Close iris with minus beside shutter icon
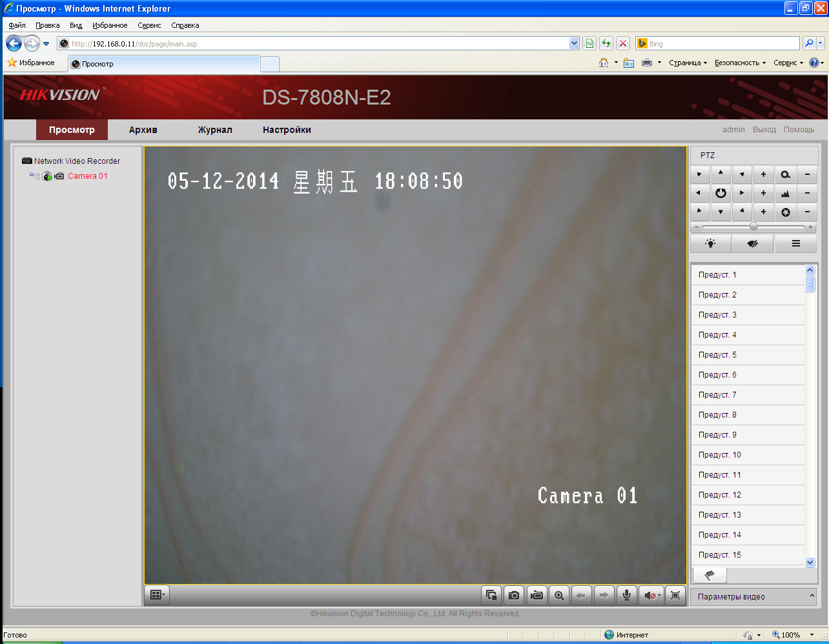 [x=807, y=212]
